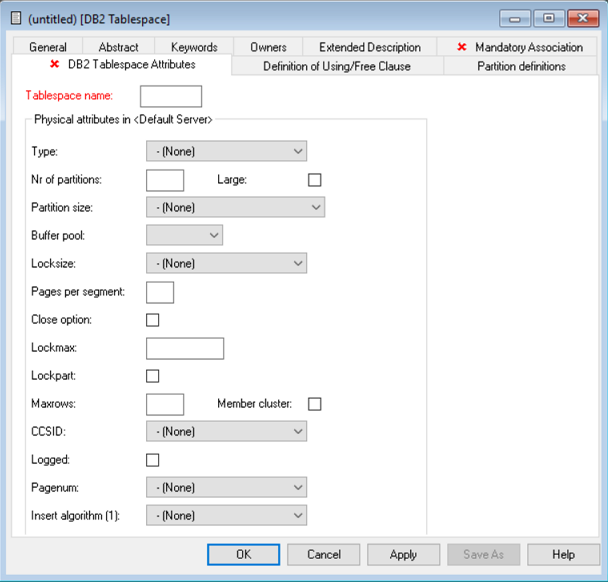
Task: Open the CCSID dropdown
Action: click(x=226, y=431)
